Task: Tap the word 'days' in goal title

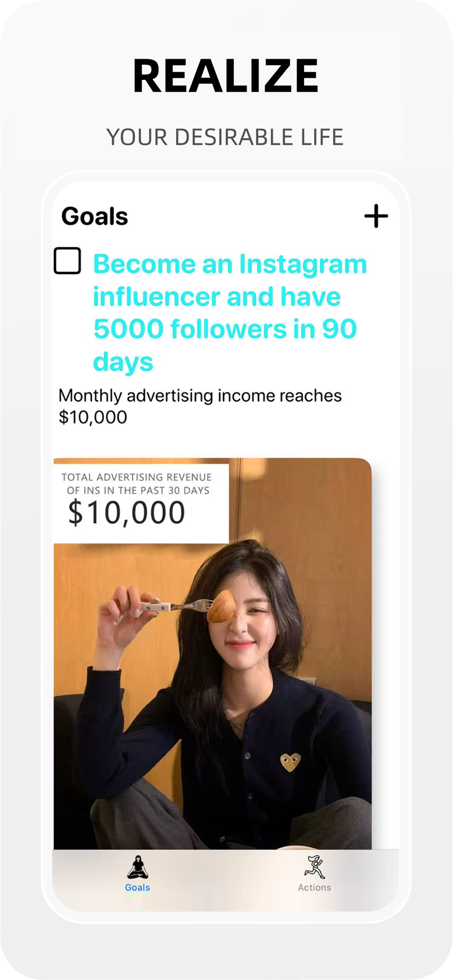Action: point(123,362)
